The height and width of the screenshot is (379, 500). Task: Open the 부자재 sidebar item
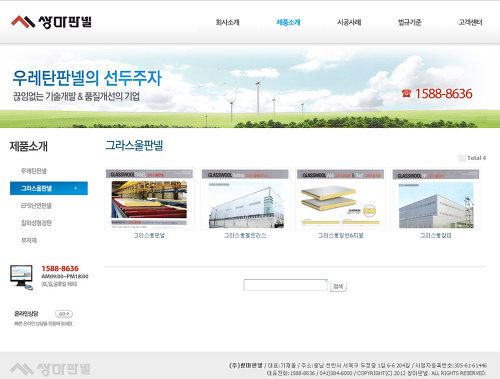[29, 240]
